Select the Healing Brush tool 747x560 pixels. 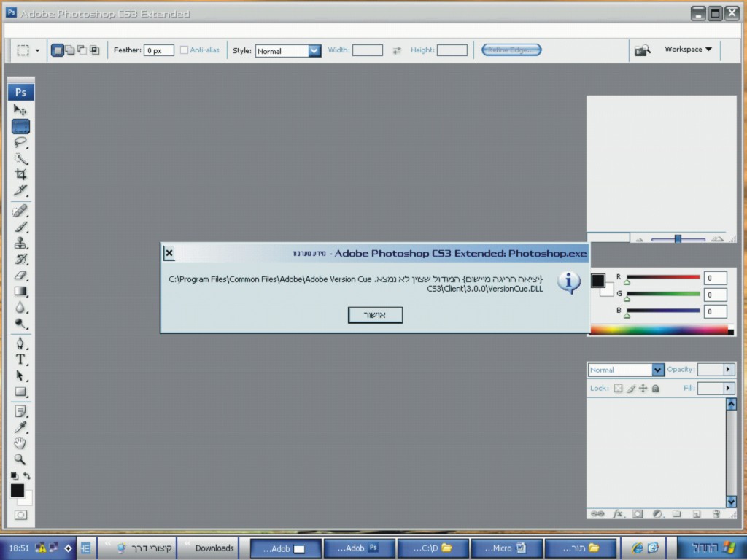(20, 211)
